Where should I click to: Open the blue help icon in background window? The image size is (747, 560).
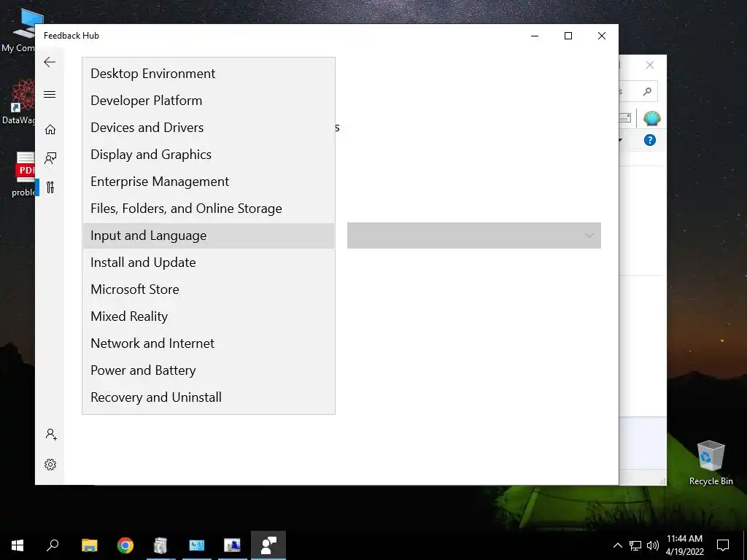coord(650,140)
